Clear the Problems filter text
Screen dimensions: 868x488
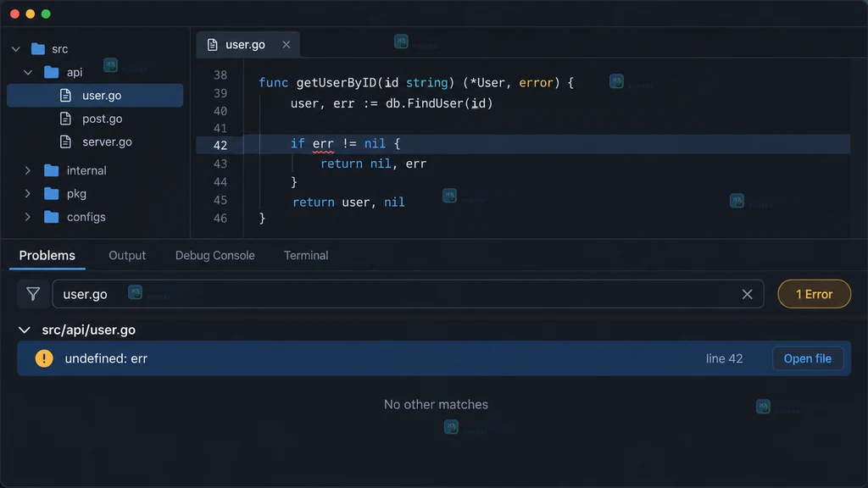[x=747, y=294]
